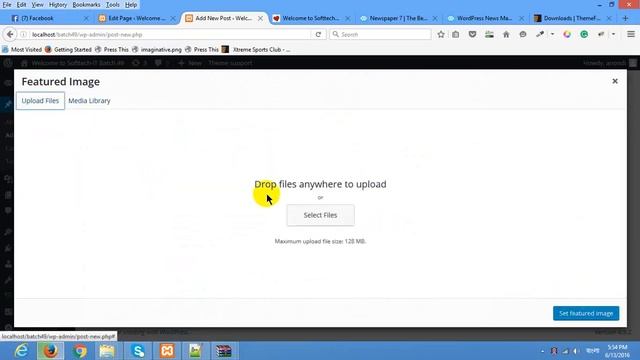
Task: Bookmark this page with the star icon
Action: (441, 35)
